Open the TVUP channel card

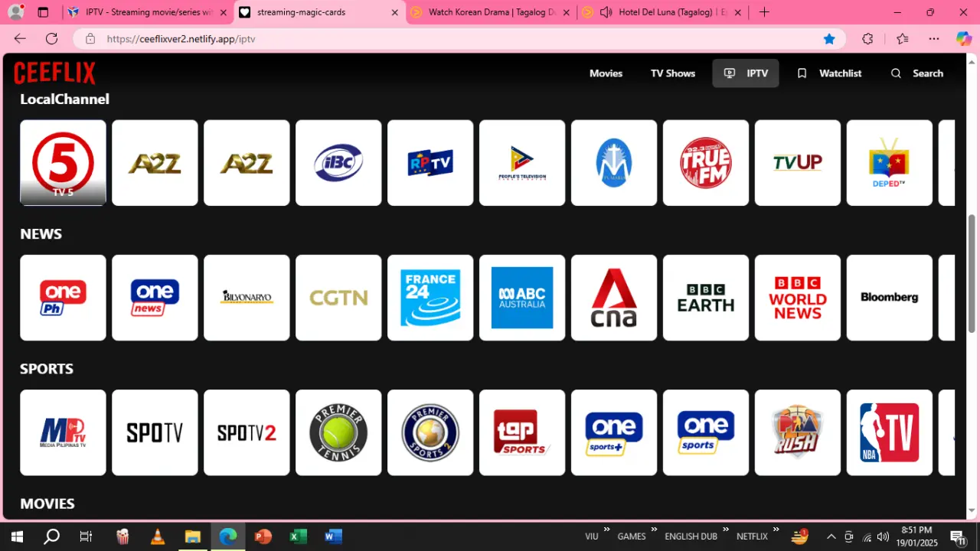tap(798, 163)
